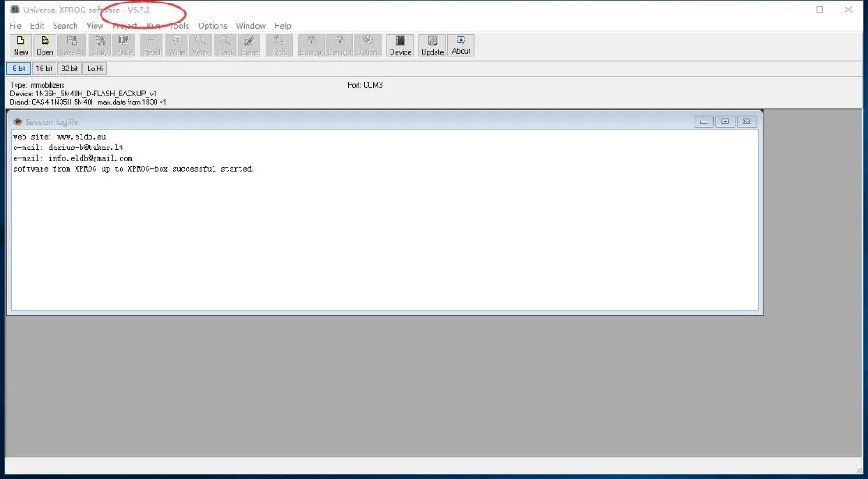Click the Erase toolbar icon
Image resolution: width=868 pixels, height=479 pixels.
pos(249,45)
